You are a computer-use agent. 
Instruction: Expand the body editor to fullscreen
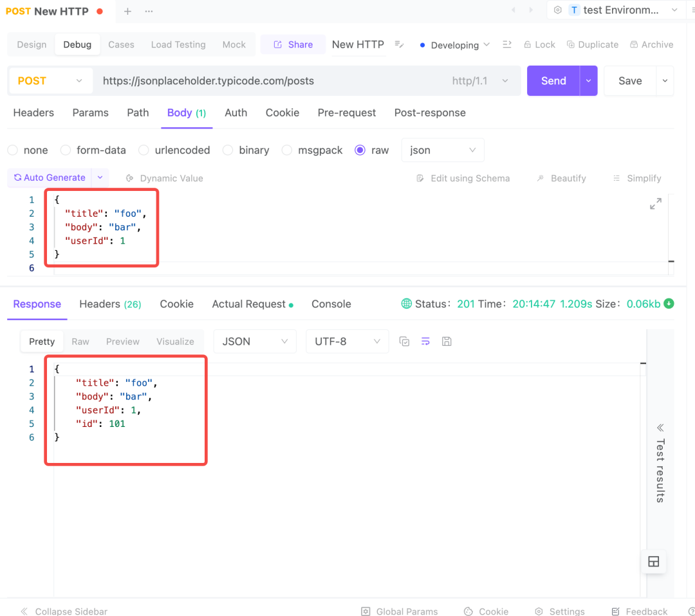coord(656,204)
